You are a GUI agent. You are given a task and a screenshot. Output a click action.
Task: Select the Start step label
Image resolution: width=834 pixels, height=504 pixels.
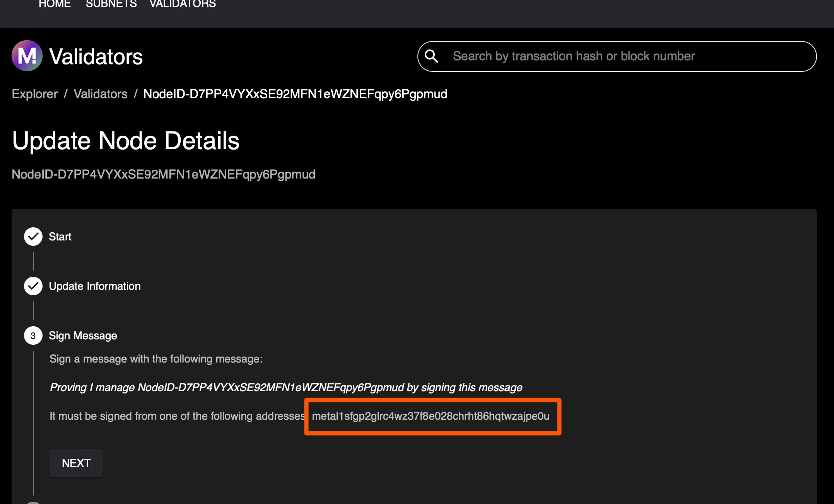[60, 237]
